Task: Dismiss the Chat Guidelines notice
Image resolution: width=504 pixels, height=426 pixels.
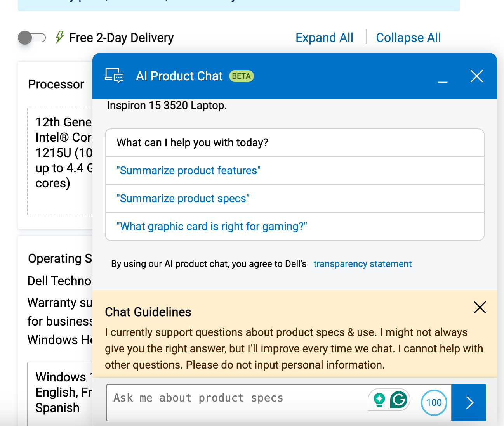Action: click(x=480, y=307)
